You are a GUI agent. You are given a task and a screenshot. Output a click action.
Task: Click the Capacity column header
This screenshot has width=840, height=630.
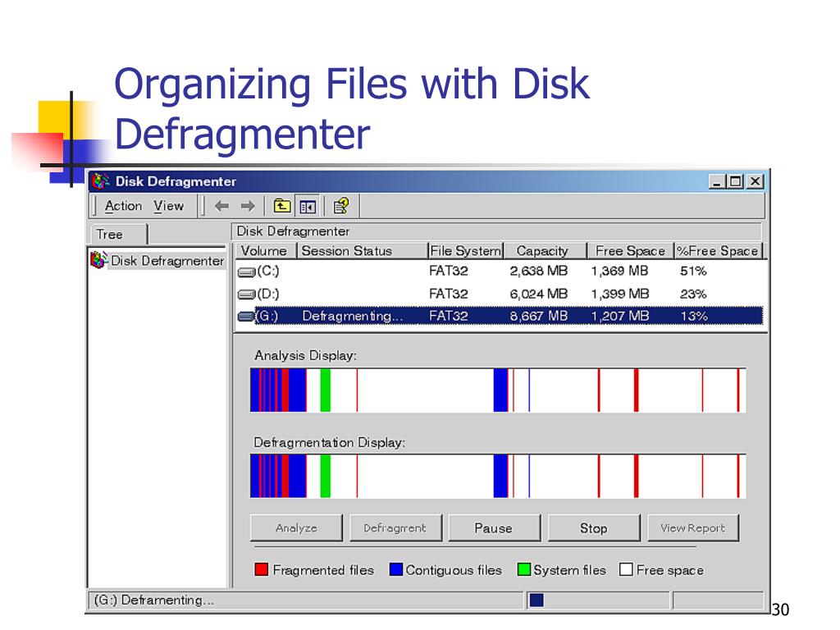click(x=545, y=251)
